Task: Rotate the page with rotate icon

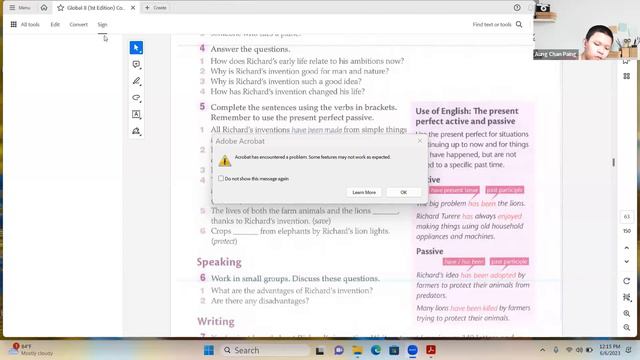Action: click(627, 281)
